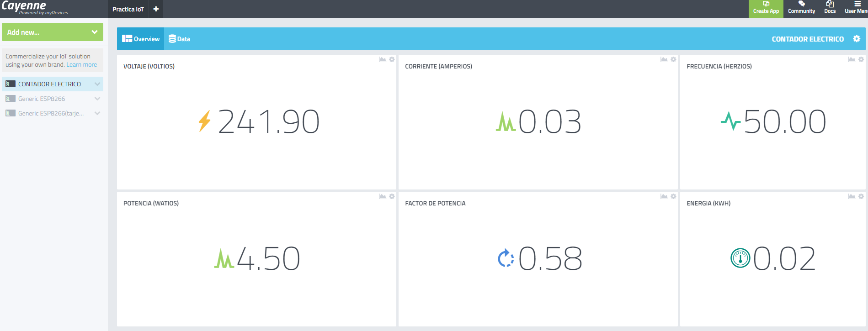
Task: Click the Create App button
Action: (x=766, y=9)
